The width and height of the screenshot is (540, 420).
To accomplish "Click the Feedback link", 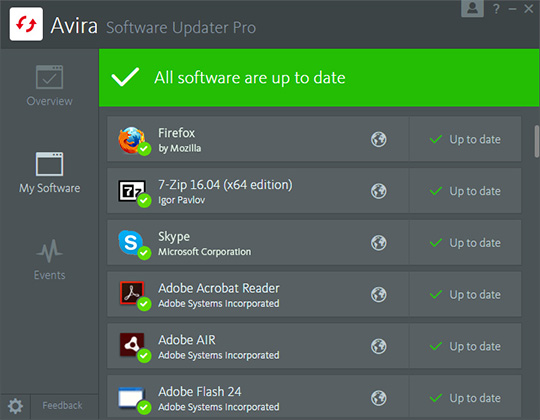I will [x=62, y=406].
